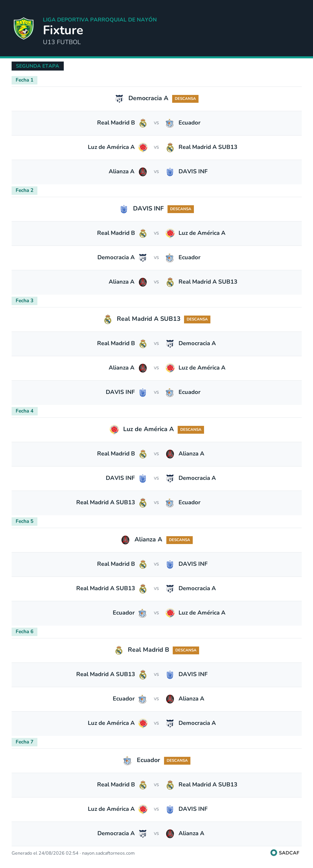Click the Nayón league shield logo
The width and height of the screenshot is (313, 868).
[23, 28]
